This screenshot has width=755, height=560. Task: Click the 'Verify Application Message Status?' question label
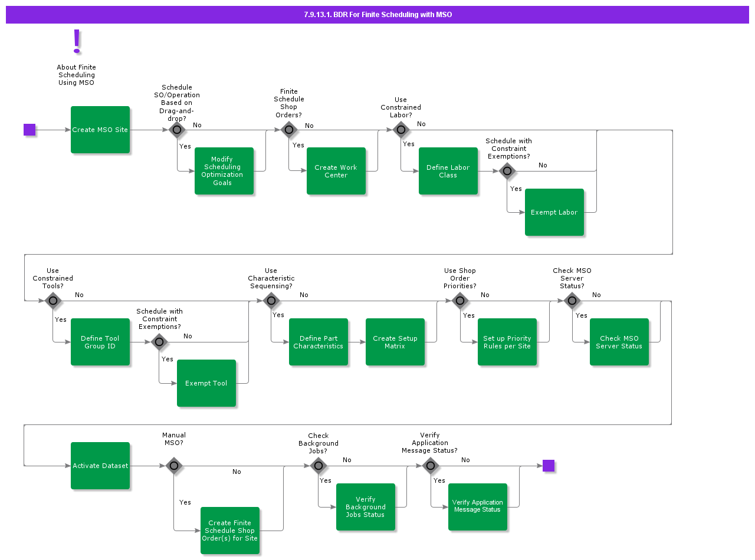[x=430, y=443]
